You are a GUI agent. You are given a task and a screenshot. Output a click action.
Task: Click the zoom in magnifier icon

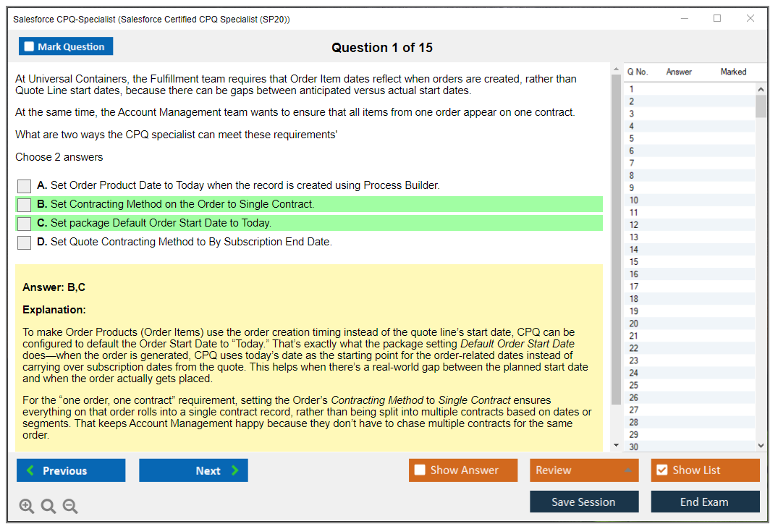pos(27,507)
